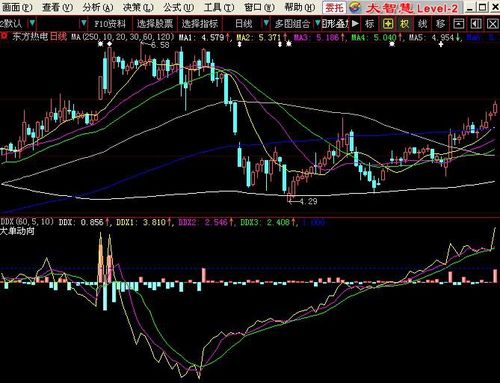Click 选择指标 button
The image size is (500, 383).
200,24
